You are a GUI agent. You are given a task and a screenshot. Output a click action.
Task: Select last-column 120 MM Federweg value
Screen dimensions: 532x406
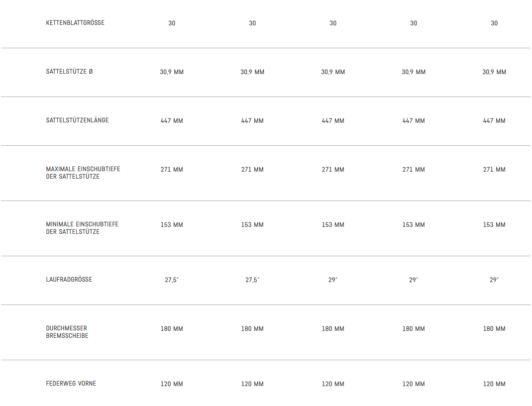(x=494, y=384)
